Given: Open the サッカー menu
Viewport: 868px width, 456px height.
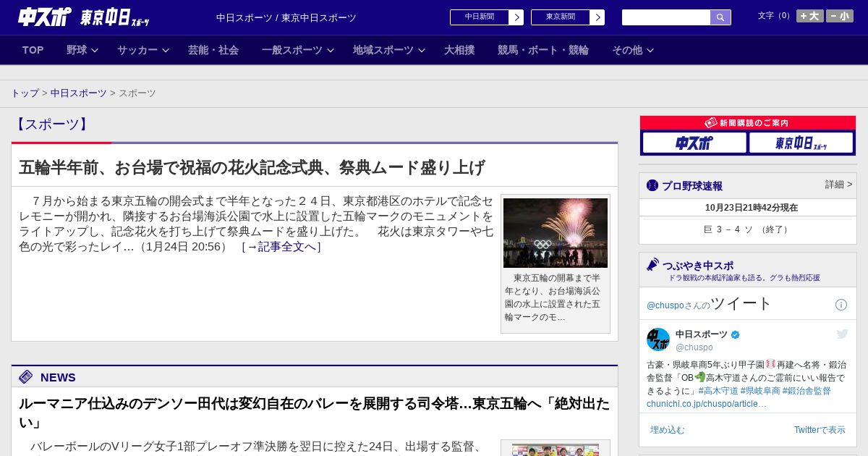Looking at the screenshot, I should (x=137, y=50).
